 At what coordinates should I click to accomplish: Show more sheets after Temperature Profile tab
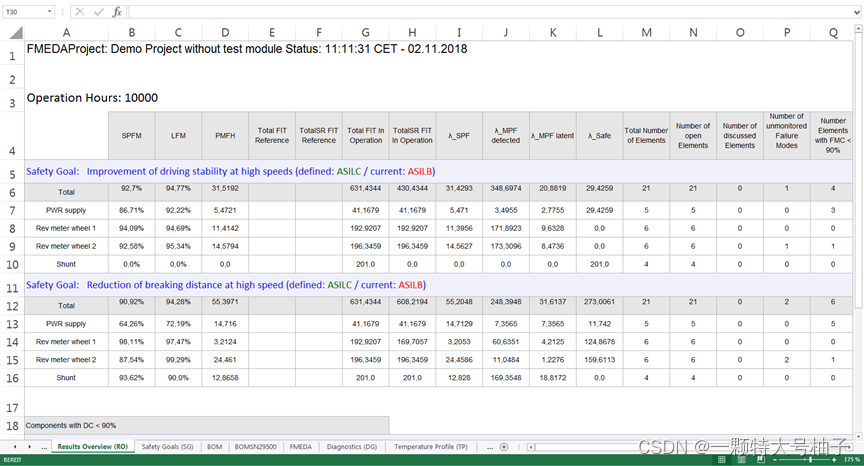[x=490, y=447]
